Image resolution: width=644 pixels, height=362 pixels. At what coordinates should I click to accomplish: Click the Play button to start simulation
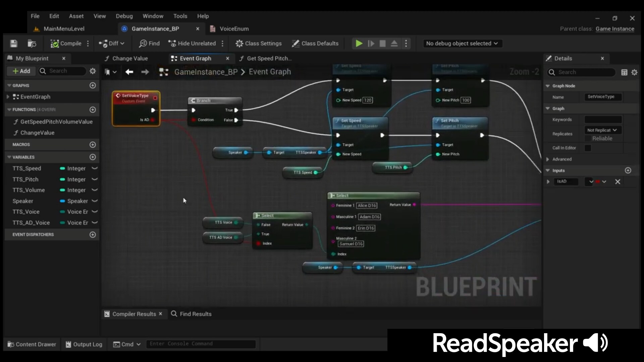pyautogui.click(x=359, y=43)
